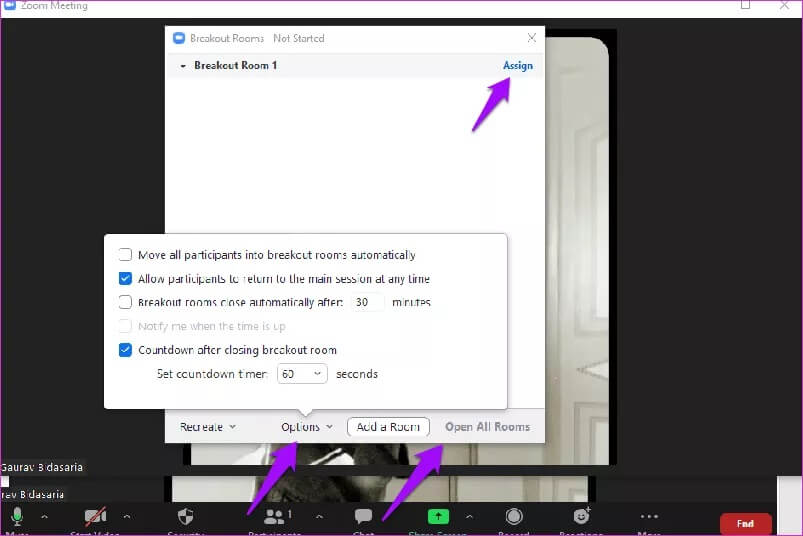The image size is (803, 536).
Task: Open the Security shield icon
Action: point(185,516)
